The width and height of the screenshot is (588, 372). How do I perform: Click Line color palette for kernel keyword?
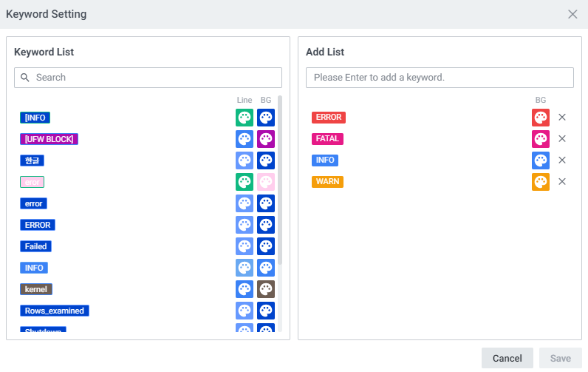click(245, 289)
